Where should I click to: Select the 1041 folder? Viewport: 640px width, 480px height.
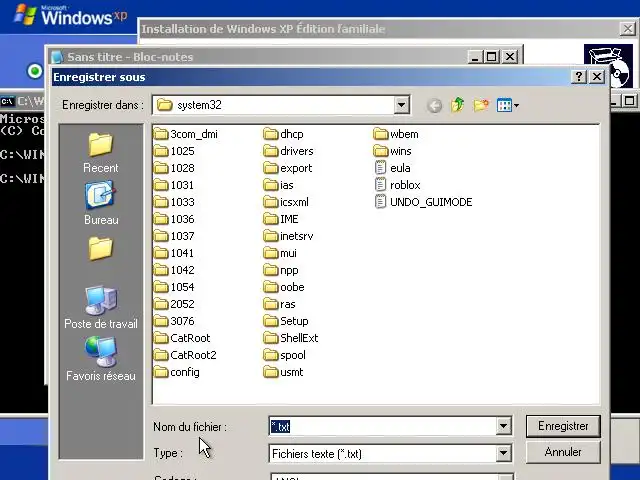pyautogui.click(x=174, y=253)
